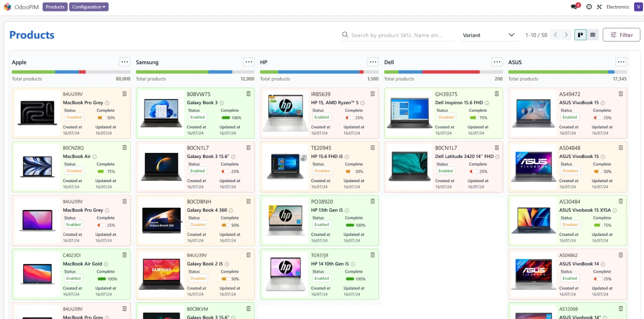Viewport: 644px width, 319px height.
Task: Open the Samsung column options menu
Action: [249, 62]
